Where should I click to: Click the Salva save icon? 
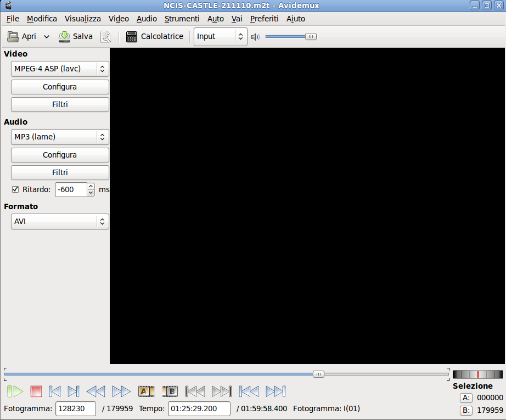(x=64, y=36)
